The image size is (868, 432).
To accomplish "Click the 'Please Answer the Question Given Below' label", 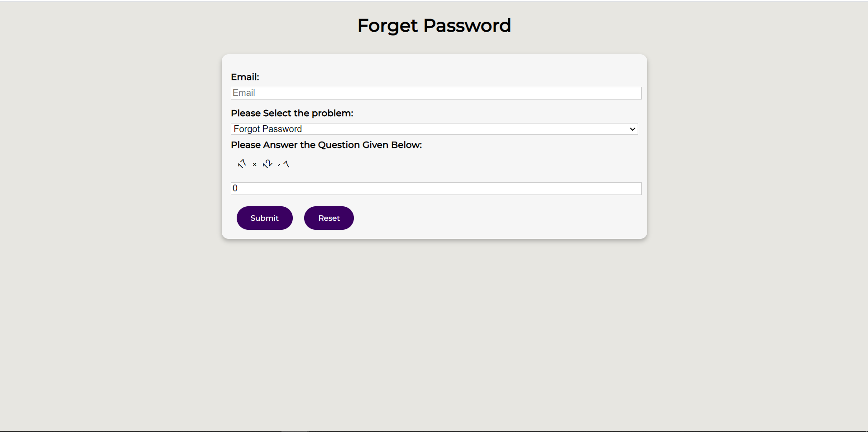I will pyautogui.click(x=326, y=145).
